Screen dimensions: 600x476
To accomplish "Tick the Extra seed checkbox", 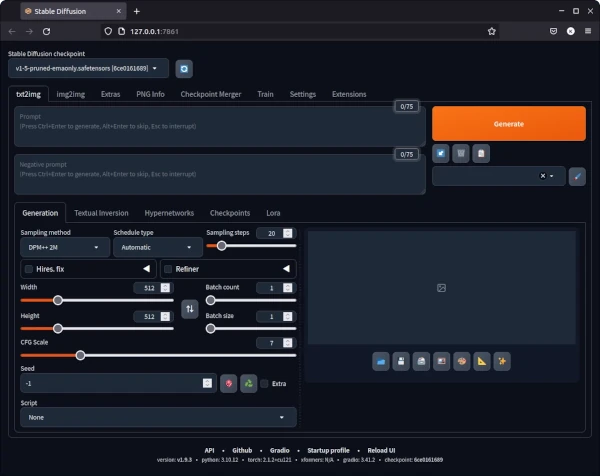I will (x=264, y=383).
